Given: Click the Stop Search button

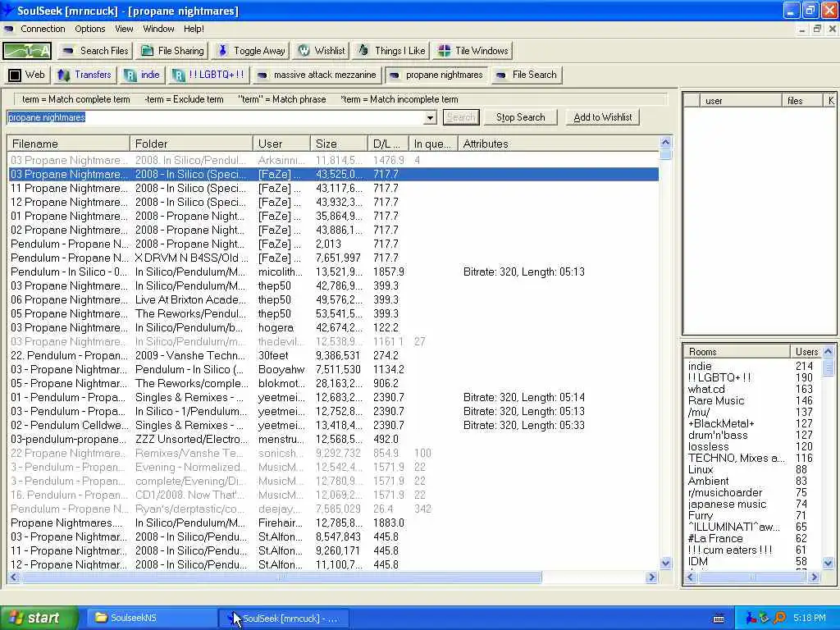Looking at the screenshot, I should pos(520,117).
